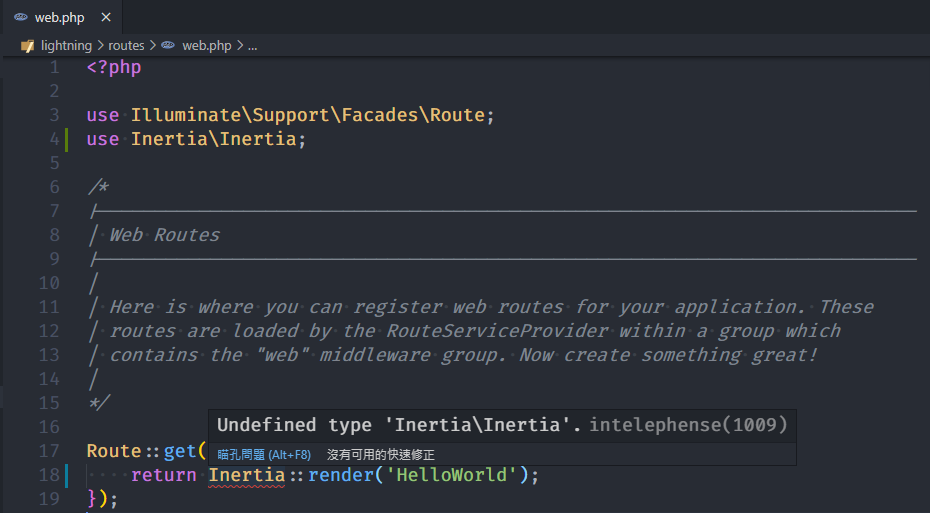The width and height of the screenshot is (930, 513).
Task: Click the PHP icon on the web.php tab
Action: pyautogui.click(x=21, y=18)
